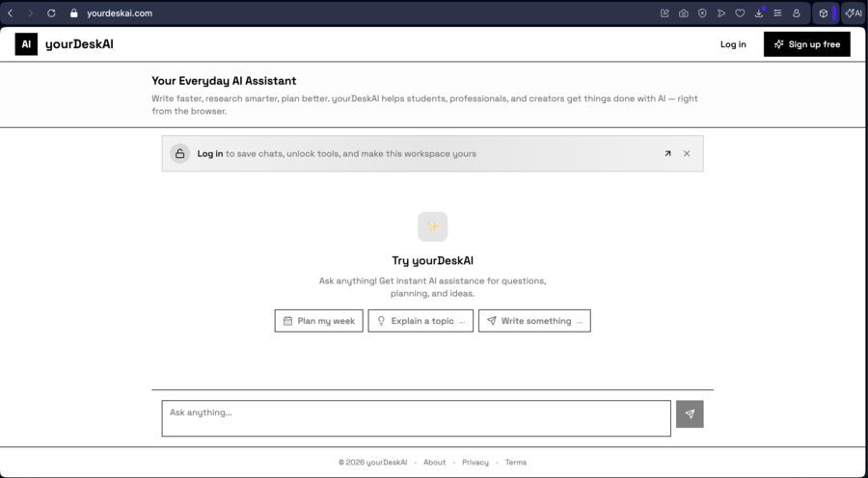Image resolution: width=868 pixels, height=478 pixels.
Task: Click the browser profile account icon
Action: click(x=797, y=13)
